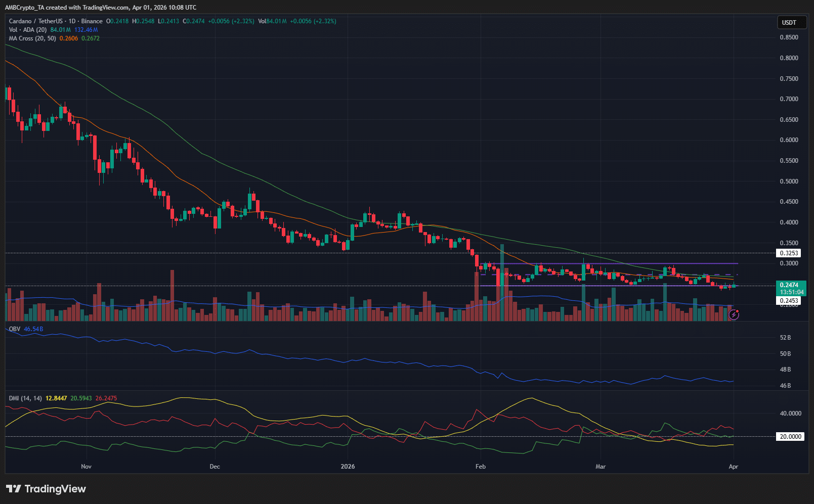The height and width of the screenshot is (504, 814).
Task: Click the yellow ADX value 12.8447
Action: (x=56, y=398)
